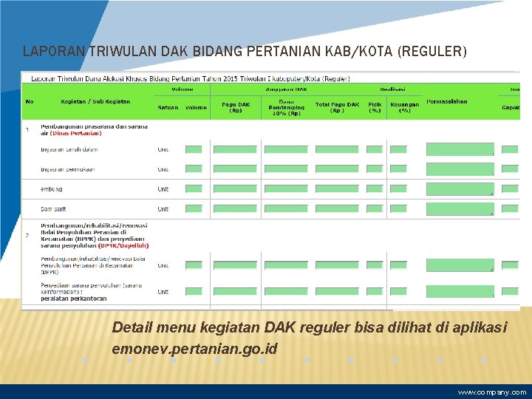Click Dana Pendamping field for peralatan perkantoran row
Screen dimensions: 532x399
[x=286, y=291]
